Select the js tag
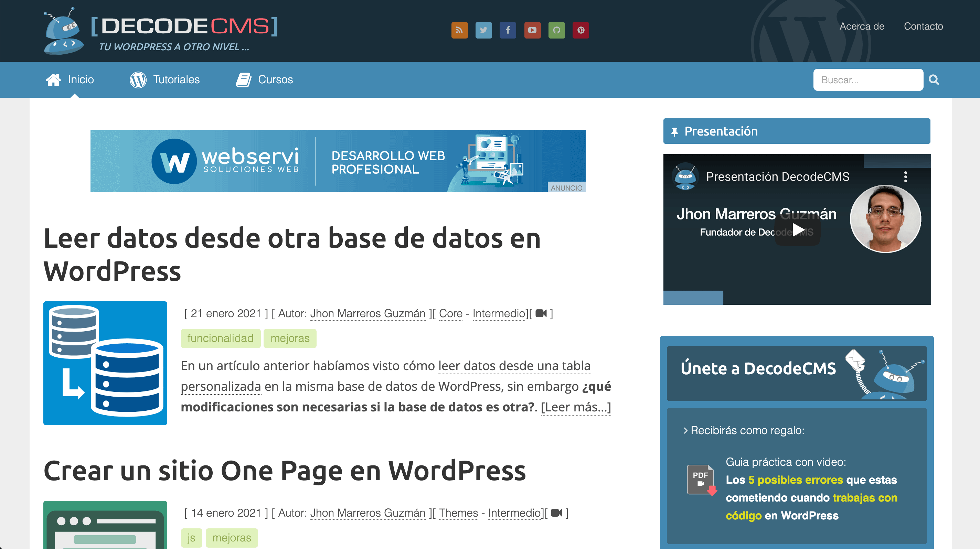The width and height of the screenshot is (980, 549). pos(191,538)
